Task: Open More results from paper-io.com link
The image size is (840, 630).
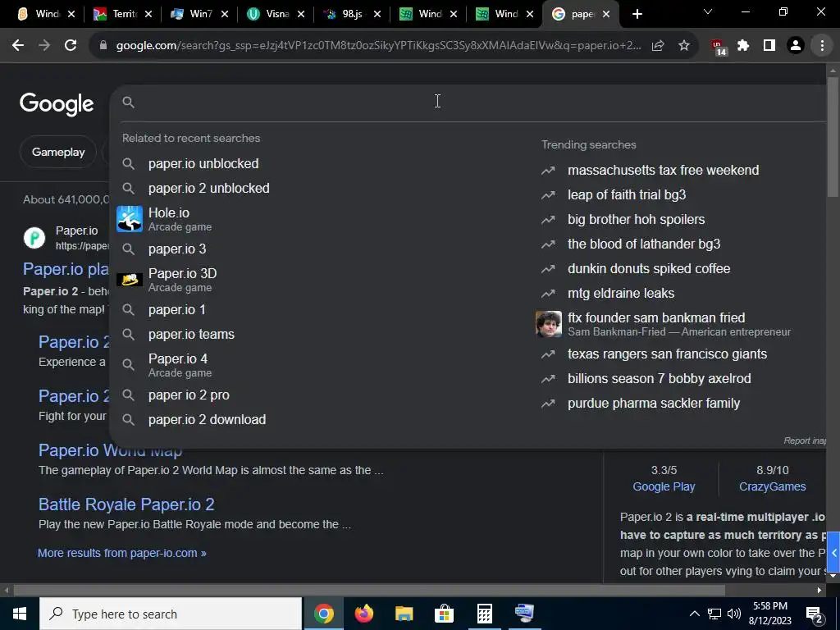Action: click(121, 553)
